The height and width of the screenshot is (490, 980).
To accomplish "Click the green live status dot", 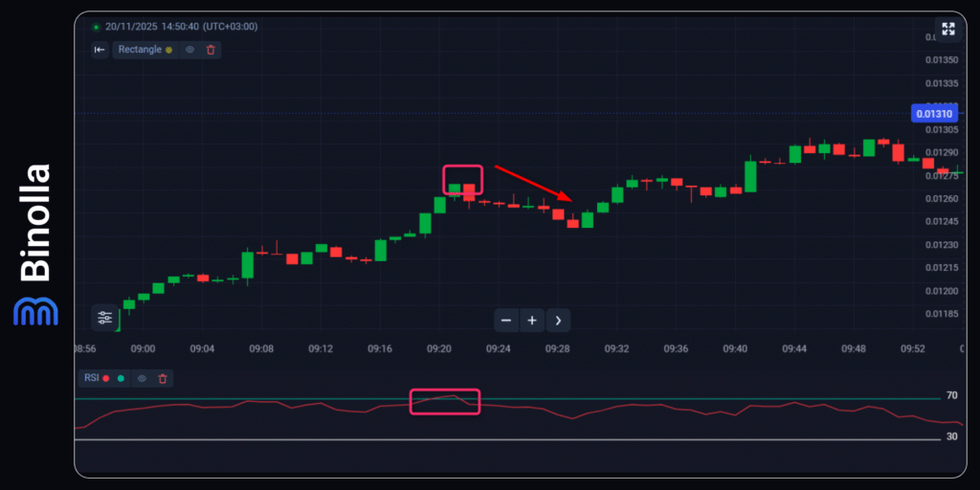I will 96,27.
